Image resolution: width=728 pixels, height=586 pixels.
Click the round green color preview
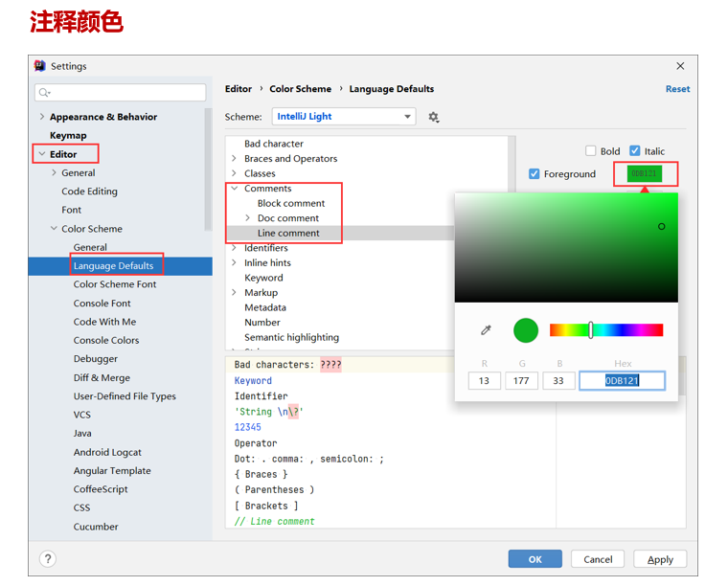tap(526, 330)
